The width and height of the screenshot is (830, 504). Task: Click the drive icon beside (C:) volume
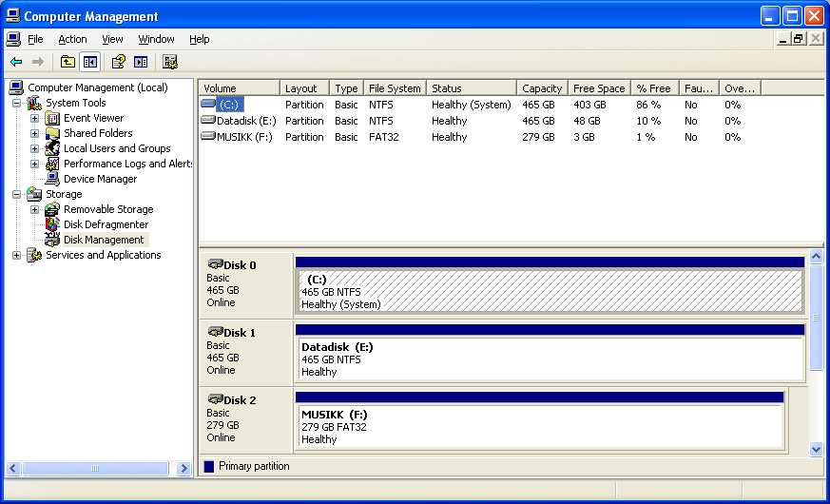pos(208,104)
